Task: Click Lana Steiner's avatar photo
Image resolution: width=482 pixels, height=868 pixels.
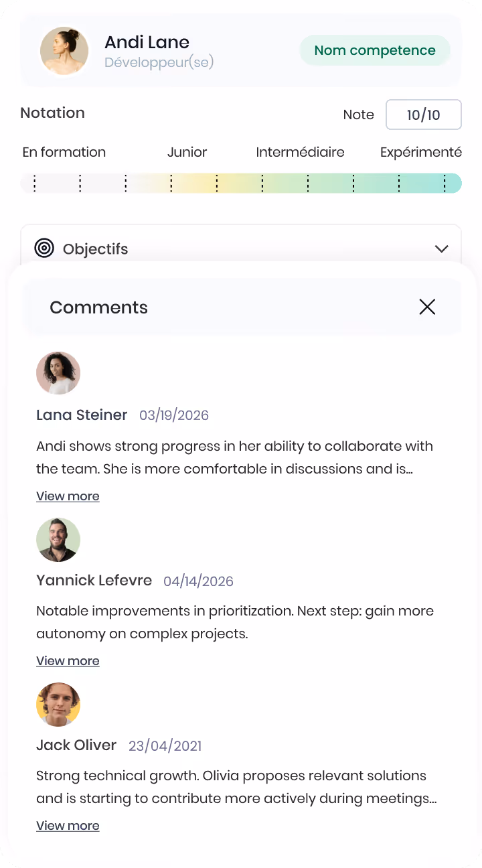Action: [x=58, y=373]
